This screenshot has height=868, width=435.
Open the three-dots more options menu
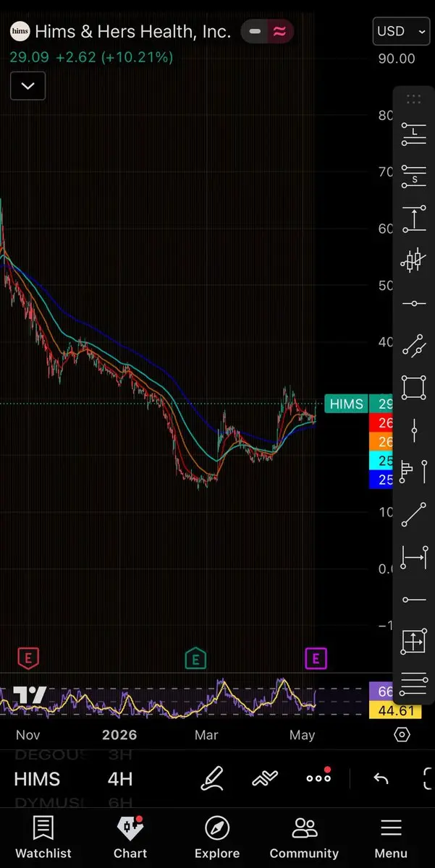tap(318, 778)
